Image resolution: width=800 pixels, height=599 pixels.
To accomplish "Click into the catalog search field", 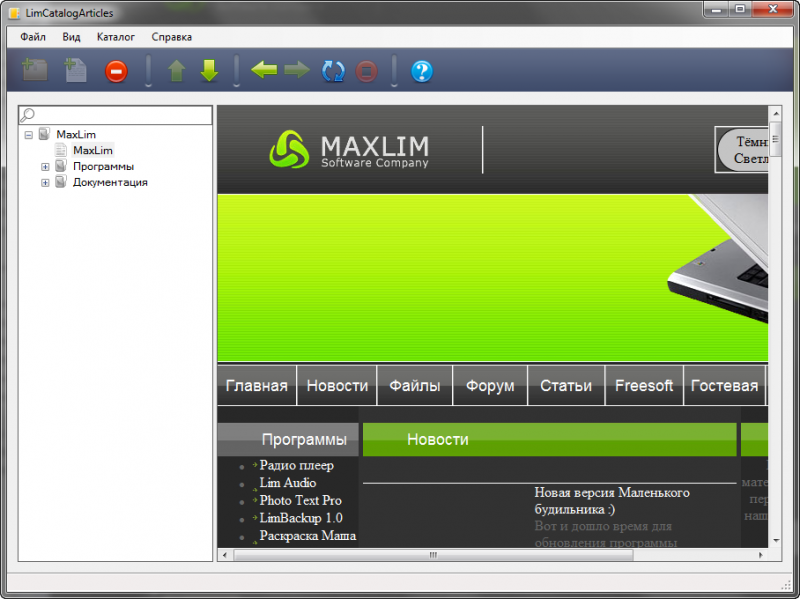I will click(x=115, y=115).
